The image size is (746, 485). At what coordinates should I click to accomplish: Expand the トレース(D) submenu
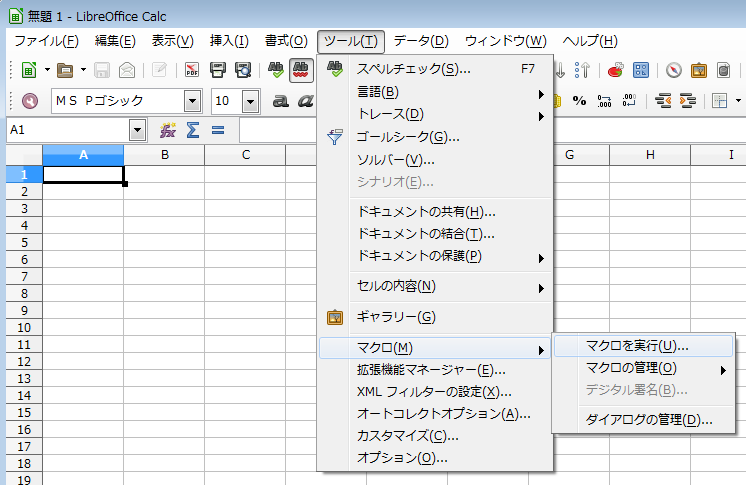435,114
